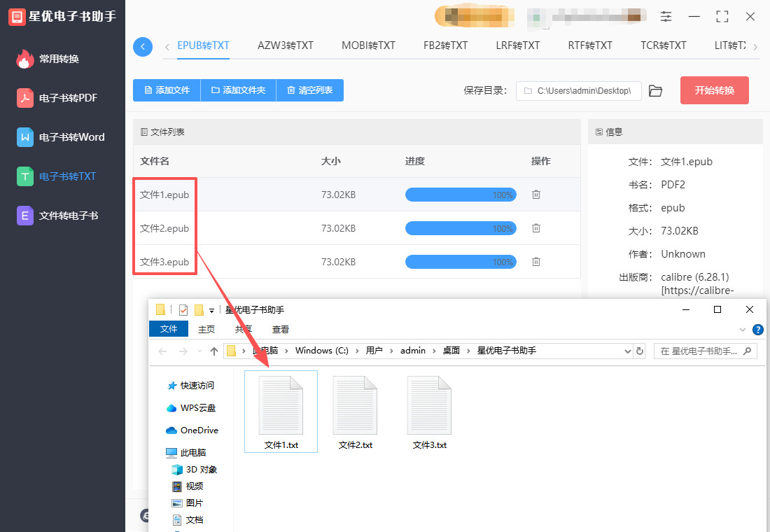The width and height of the screenshot is (770, 532).
Task: Select 常用转换 in the sidebar
Action: coord(59,59)
